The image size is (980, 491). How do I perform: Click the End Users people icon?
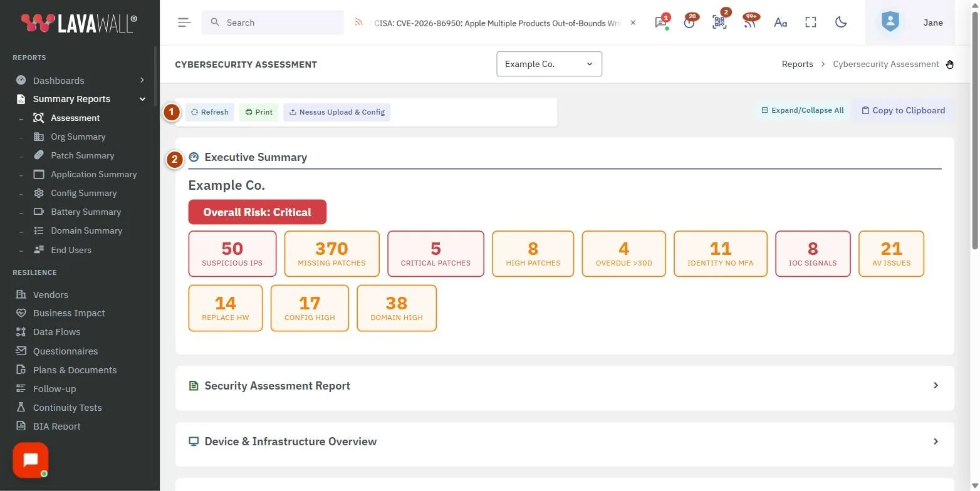39,249
